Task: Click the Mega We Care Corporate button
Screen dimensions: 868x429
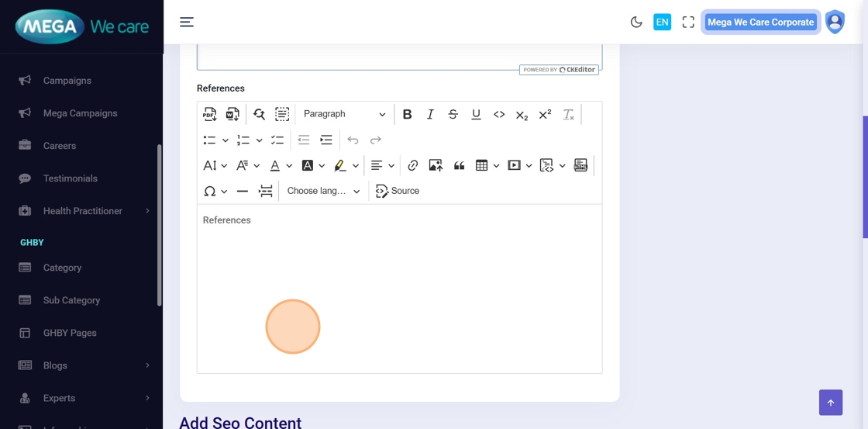Action: (x=760, y=22)
